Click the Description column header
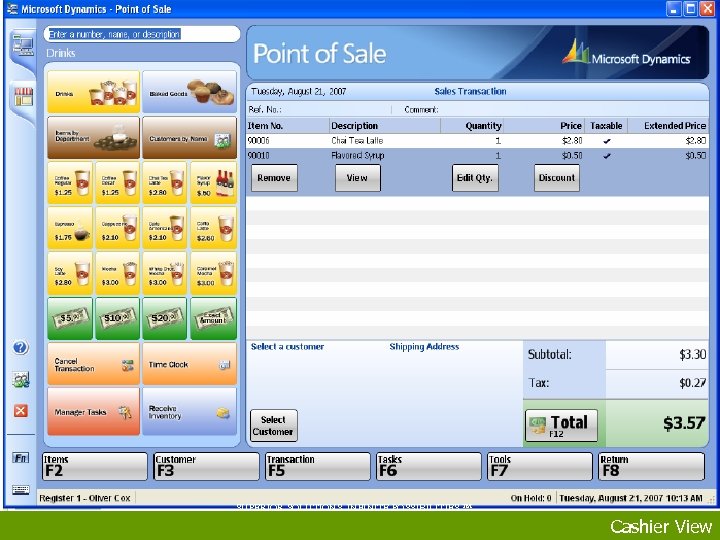Image resolution: width=720 pixels, height=540 pixels. 385,126
